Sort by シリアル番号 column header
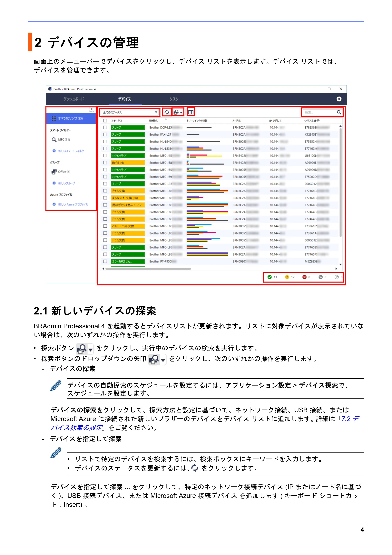 tap(312, 121)
